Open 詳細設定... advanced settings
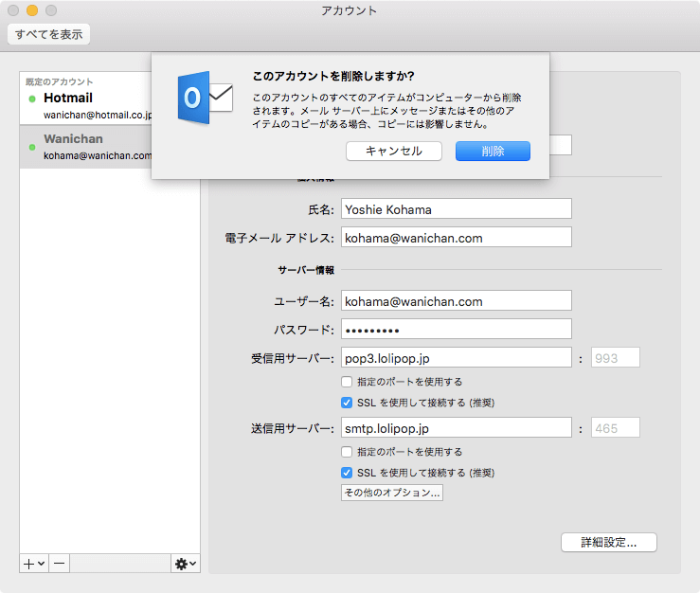Screen dimensions: 700x593 click(x=608, y=542)
